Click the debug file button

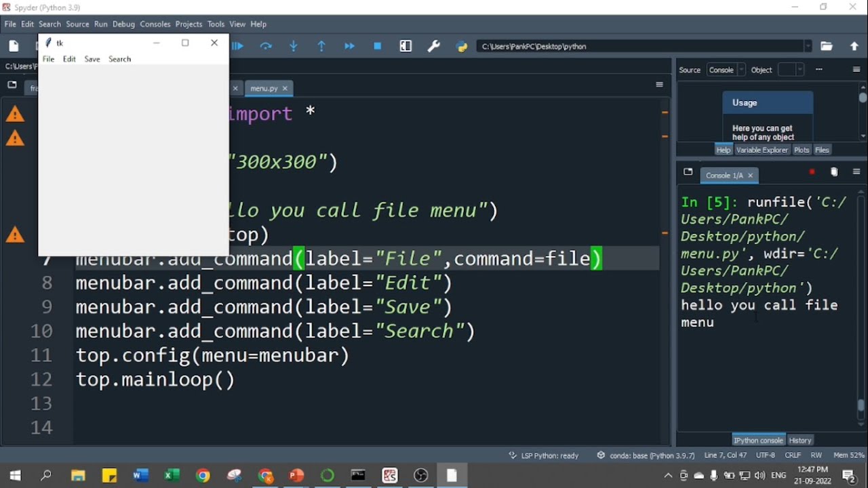[x=237, y=46]
